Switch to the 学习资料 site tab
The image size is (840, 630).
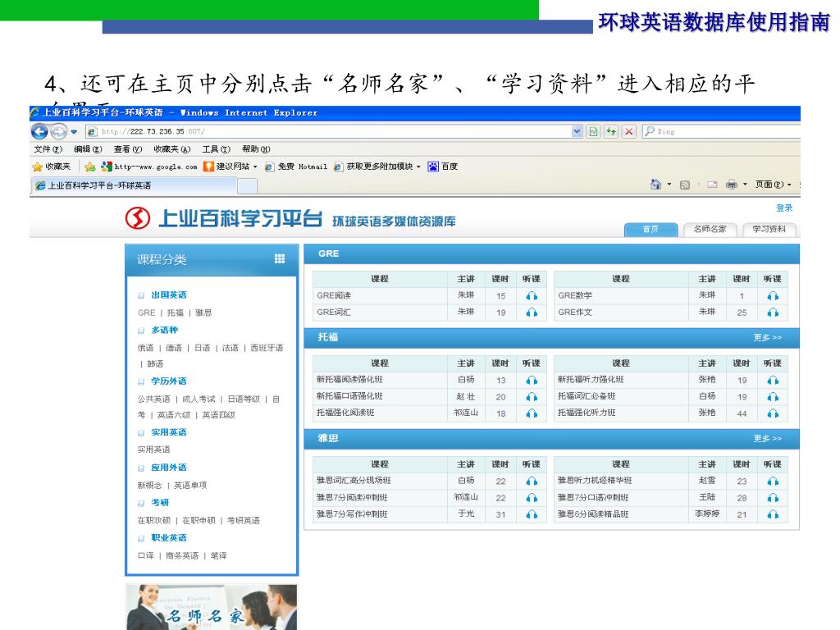[x=769, y=230]
